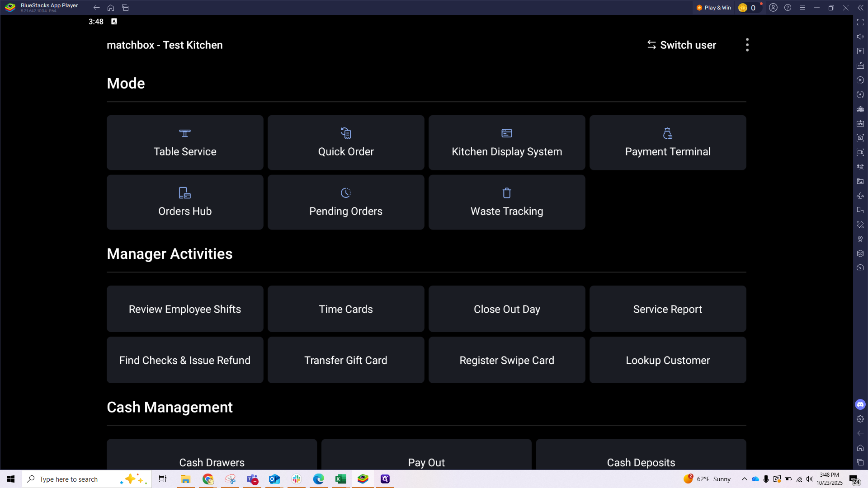Open Payment Terminal mode
The image size is (868, 488).
point(668,142)
